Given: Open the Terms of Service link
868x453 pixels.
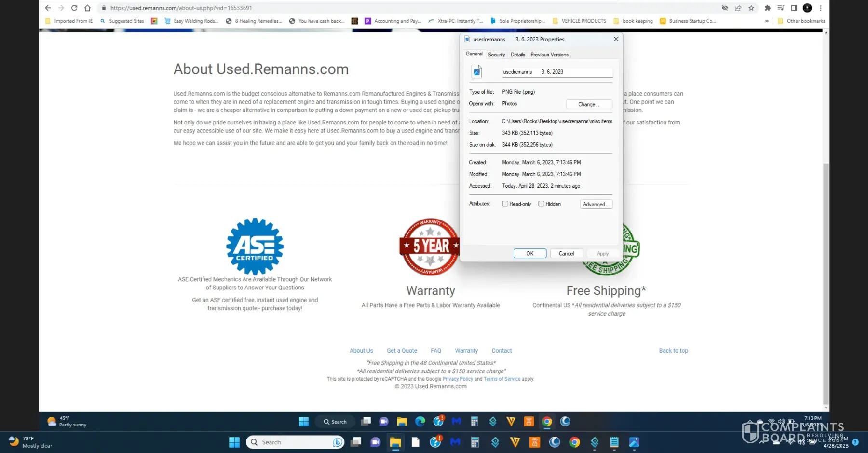Looking at the screenshot, I should click(x=502, y=379).
